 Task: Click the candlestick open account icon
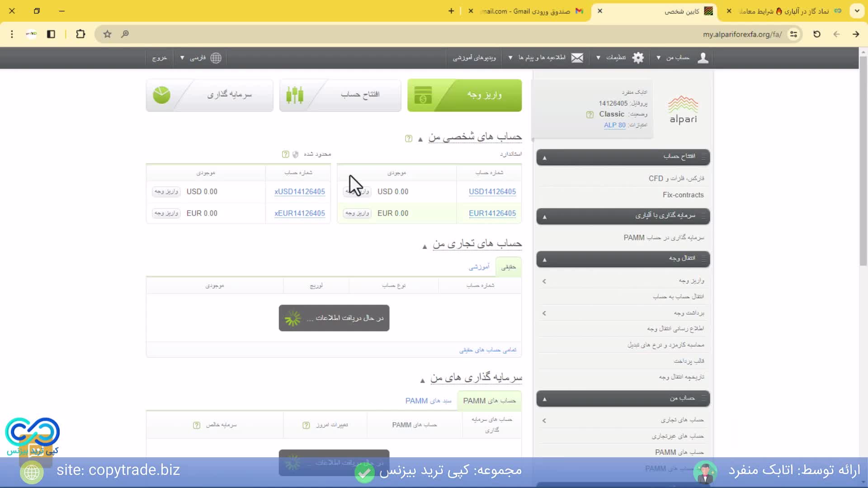(295, 95)
